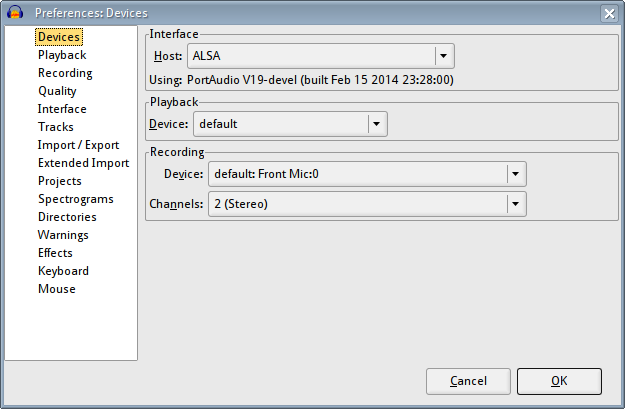Go to Effects preferences
Screen dimensions: 625x409
pyautogui.click(x=55, y=253)
